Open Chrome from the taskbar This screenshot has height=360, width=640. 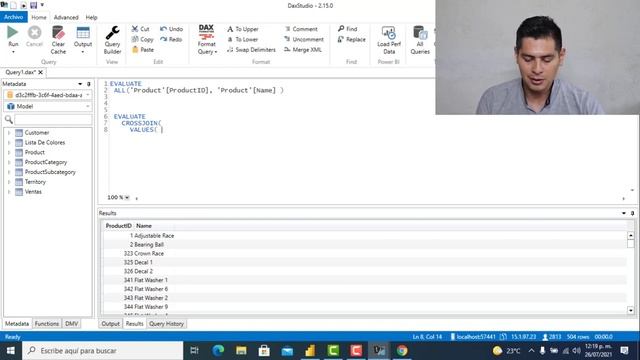402,351
